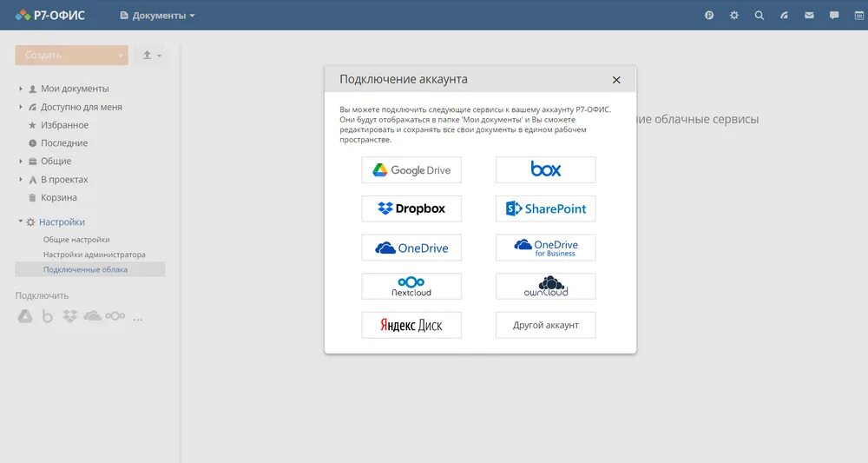This screenshot has height=463, width=868.
Task: Choose the Box cloud service
Action: pyautogui.click(x=545, y=170)
